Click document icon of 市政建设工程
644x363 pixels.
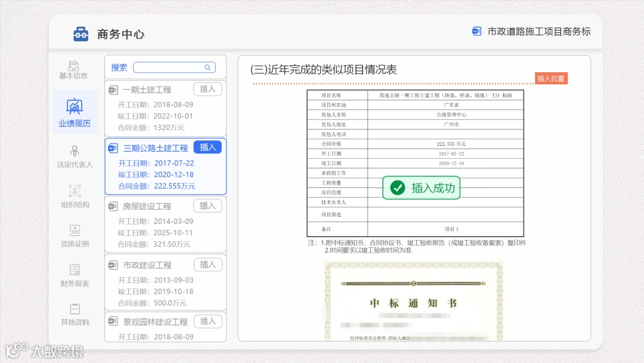(113, 265)
